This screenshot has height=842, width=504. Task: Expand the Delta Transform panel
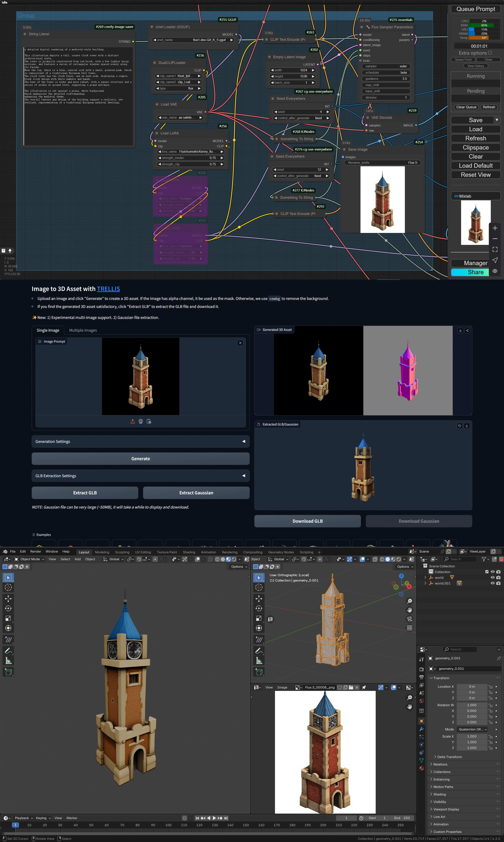pos(449,757)
